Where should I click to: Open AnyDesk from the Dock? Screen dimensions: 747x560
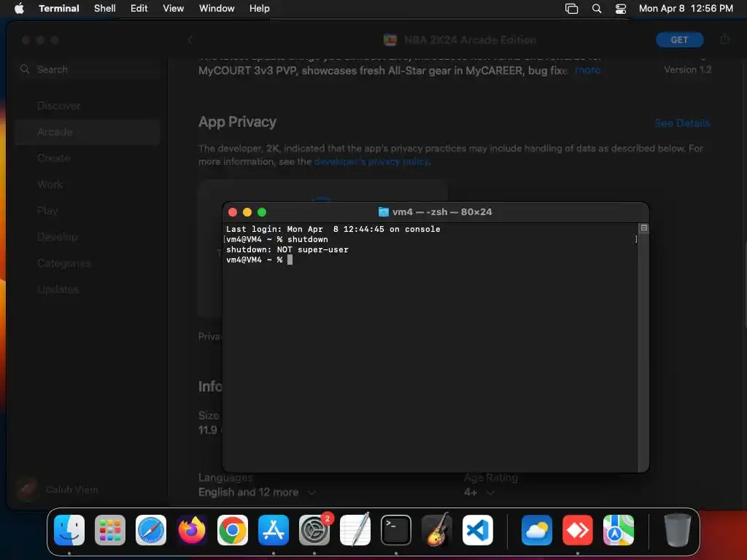point(578,530)
